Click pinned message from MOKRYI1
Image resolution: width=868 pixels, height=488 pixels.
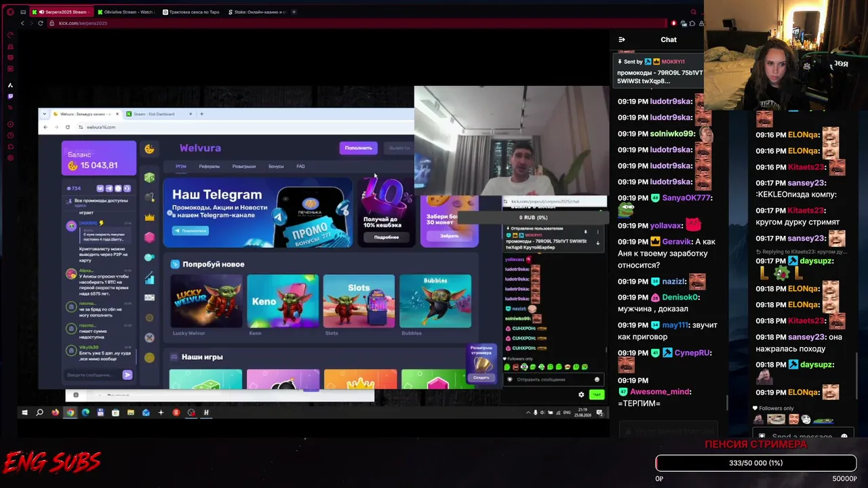[x=660, y=70]
